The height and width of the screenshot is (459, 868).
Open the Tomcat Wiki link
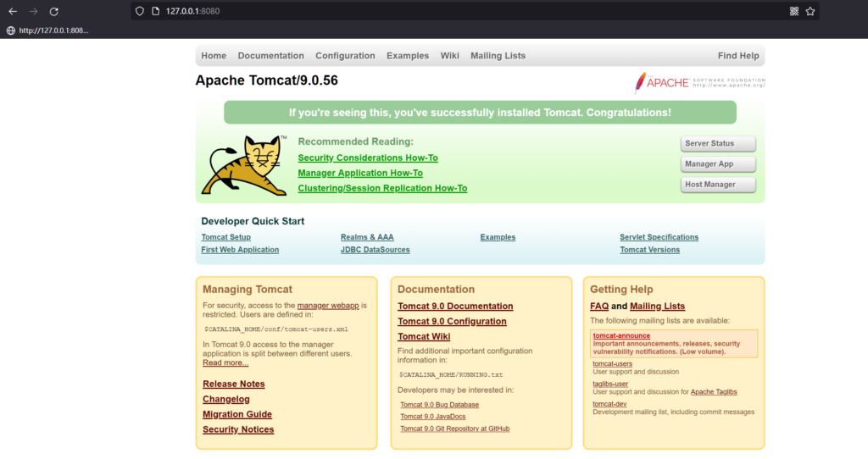pos(424,337)
